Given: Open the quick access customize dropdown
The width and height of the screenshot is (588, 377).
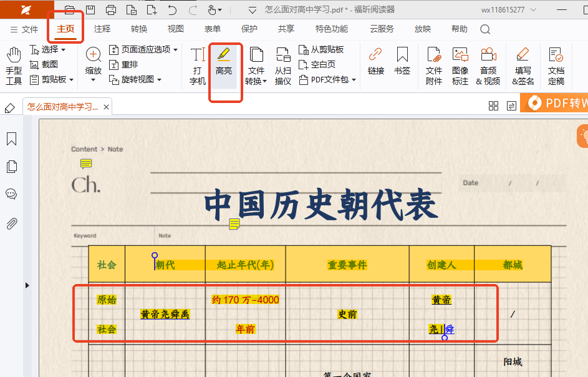Looking at the screenshot, I should click(x=253, y=10).
